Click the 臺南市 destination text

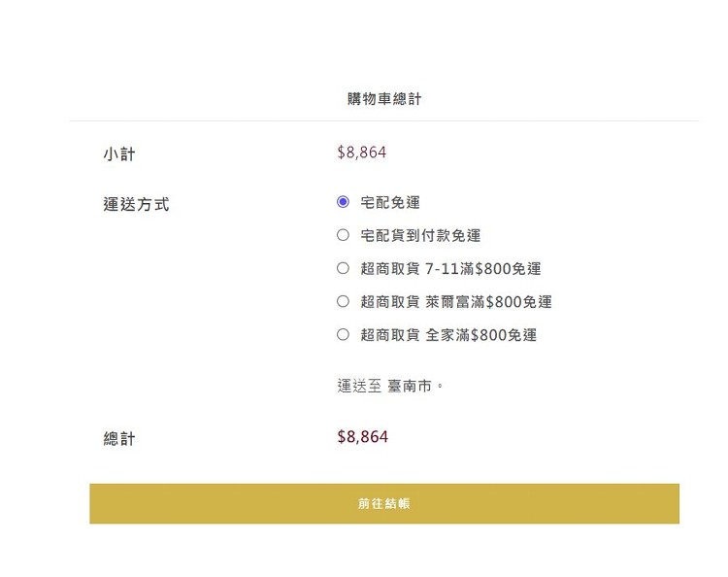(410, 386)
